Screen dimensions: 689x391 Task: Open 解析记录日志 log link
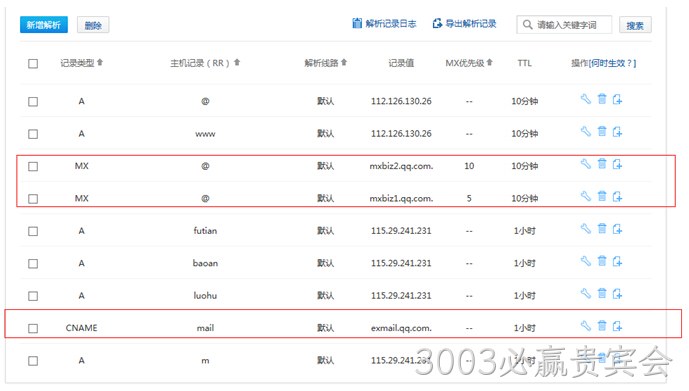click(x=384, y=23)
